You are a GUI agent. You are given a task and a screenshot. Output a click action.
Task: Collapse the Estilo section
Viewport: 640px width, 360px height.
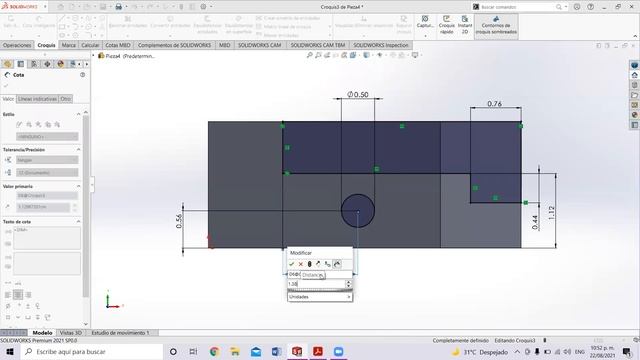coord(78,114)
